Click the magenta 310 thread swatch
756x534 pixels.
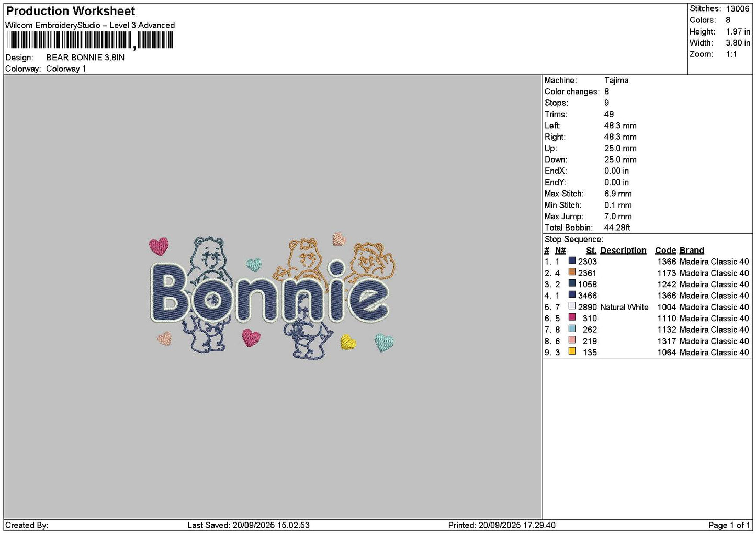point(572,317)
